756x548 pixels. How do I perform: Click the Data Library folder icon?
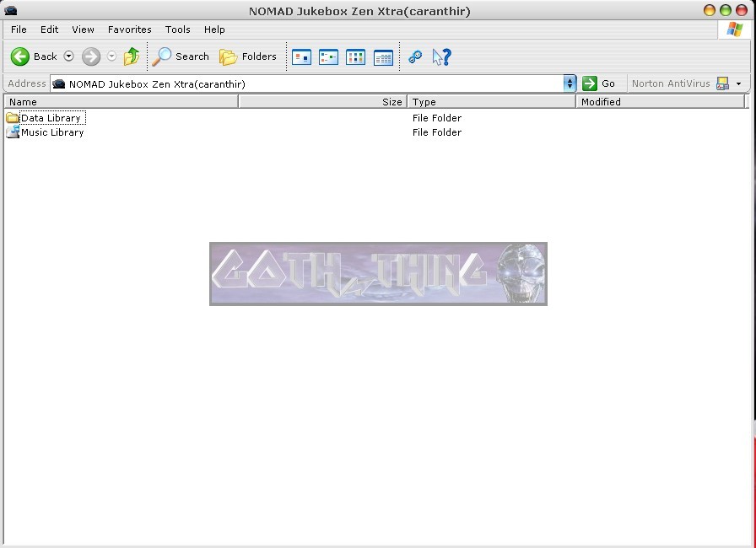13,118
